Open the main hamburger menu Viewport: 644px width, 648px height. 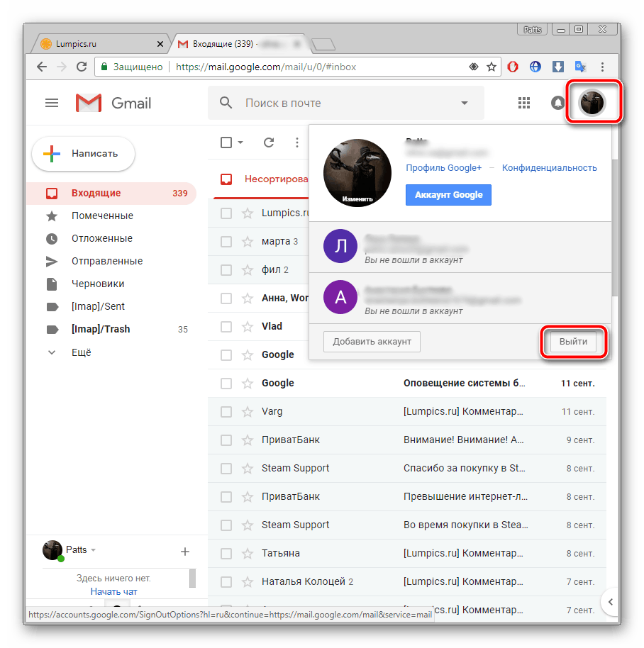(52, 103)
